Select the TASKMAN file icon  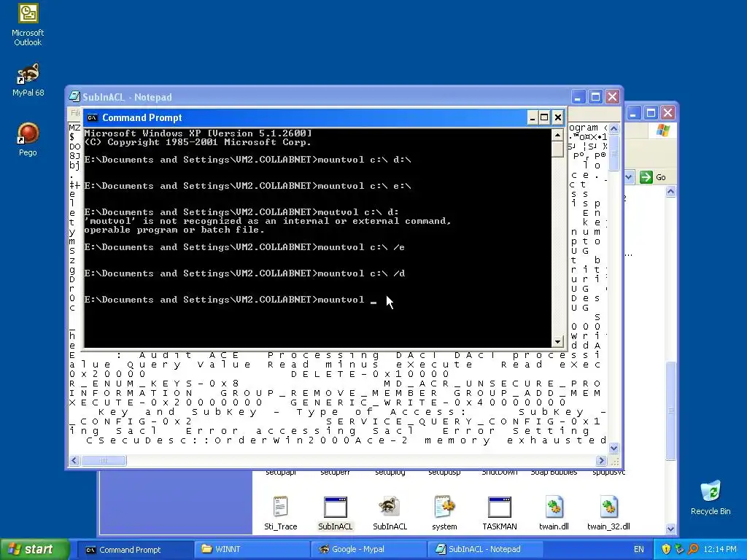click(x=499, y=513)
